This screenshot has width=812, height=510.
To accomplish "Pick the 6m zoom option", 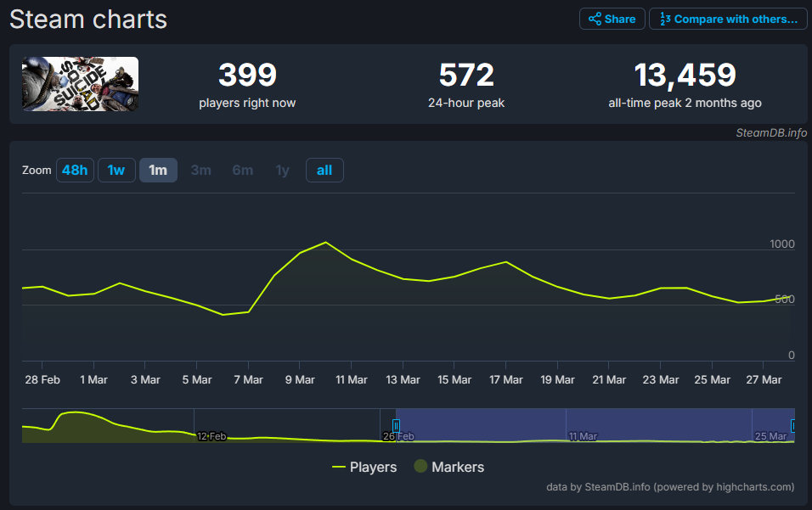I will point(242,170).
